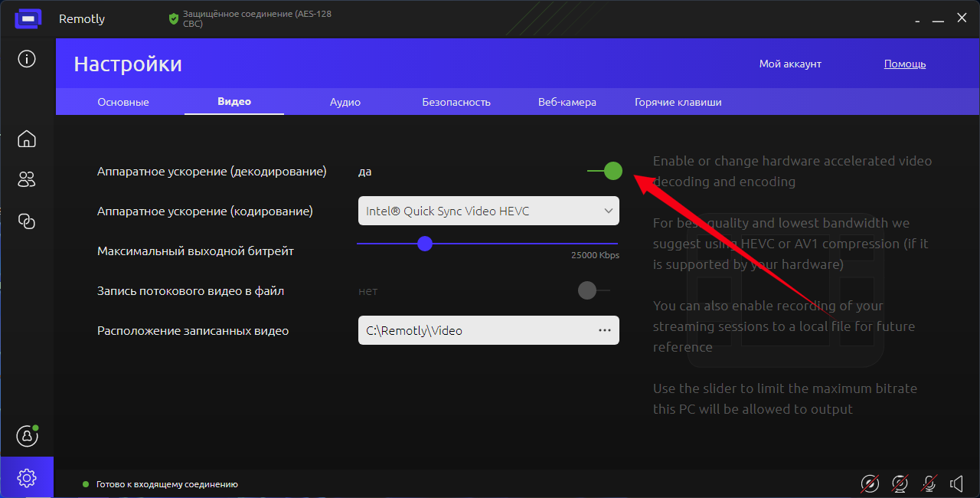Expand the Intel Quick Sync Video HEVC dropdown
The image size is (980, 498).
(x=488, y=211)
